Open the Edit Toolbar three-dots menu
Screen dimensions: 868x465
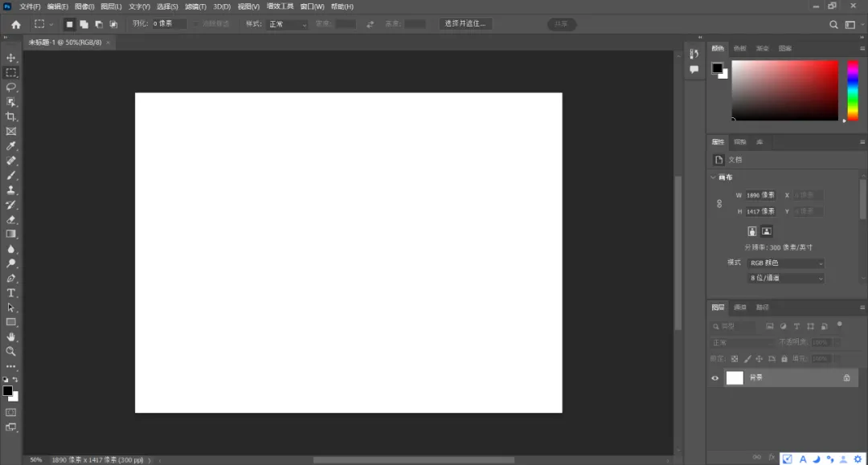coord(10,366)
